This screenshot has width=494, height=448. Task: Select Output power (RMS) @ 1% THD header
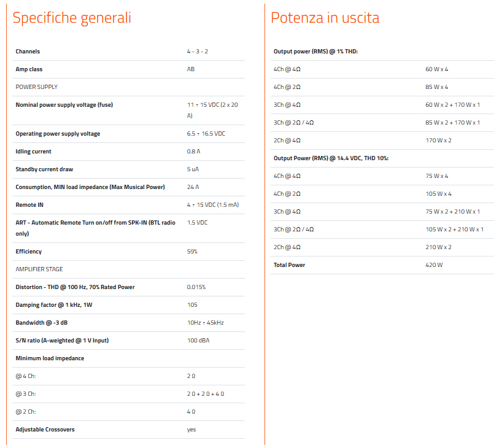tap(315, 52)
